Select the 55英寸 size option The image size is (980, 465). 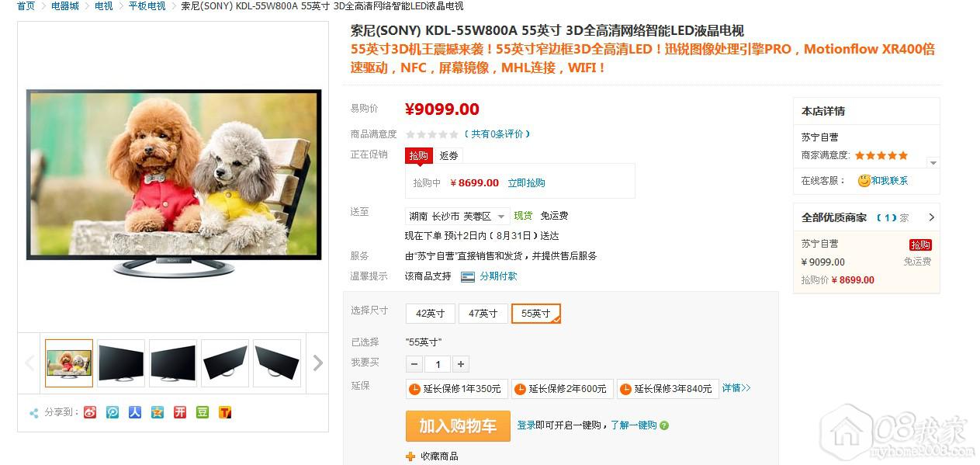tap(536, 314)
